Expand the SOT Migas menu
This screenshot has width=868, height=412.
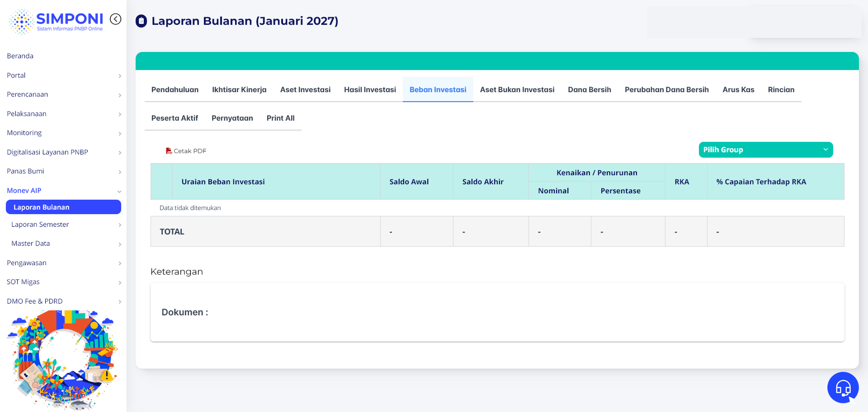click(63, 282)
